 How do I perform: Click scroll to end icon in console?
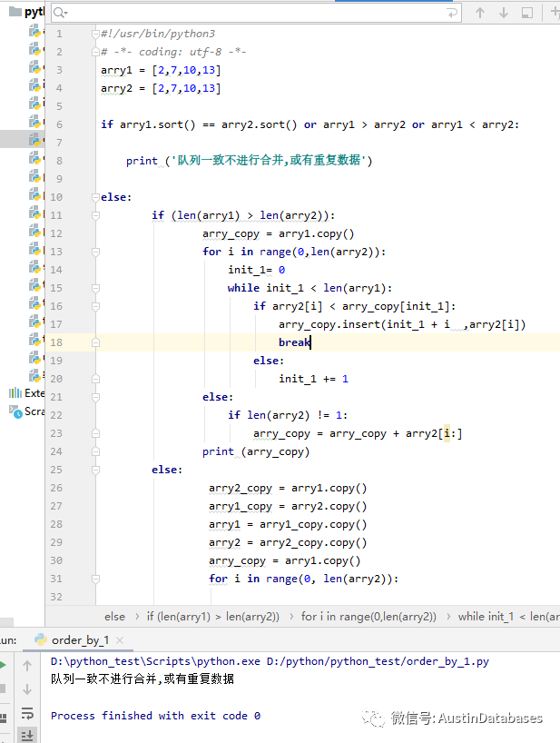pyautogui.click(x=27, y=735)
